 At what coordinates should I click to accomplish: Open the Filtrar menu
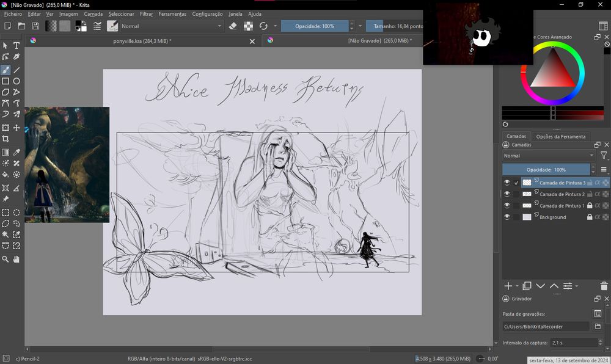(146, 13)
